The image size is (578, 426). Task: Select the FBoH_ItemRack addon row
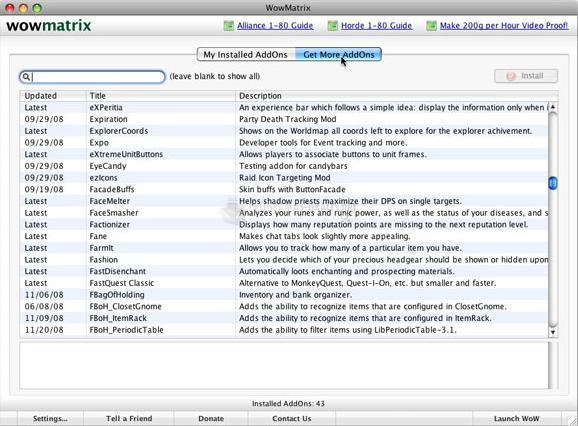pos(284,318)
